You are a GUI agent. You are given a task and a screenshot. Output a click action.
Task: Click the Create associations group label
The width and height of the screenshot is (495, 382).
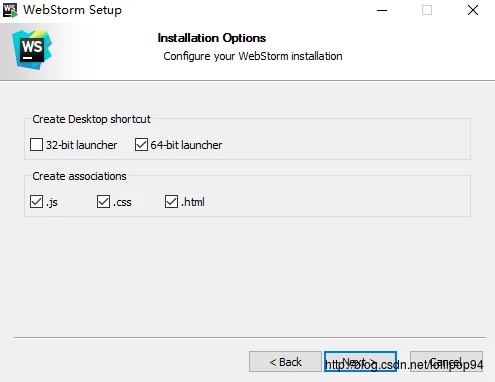click(x=79, y=176)
